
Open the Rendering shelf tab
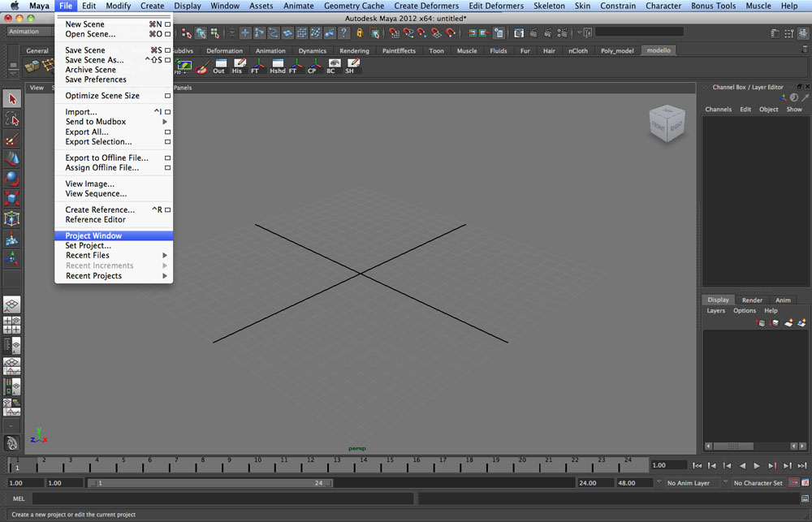tap(354, 51)
